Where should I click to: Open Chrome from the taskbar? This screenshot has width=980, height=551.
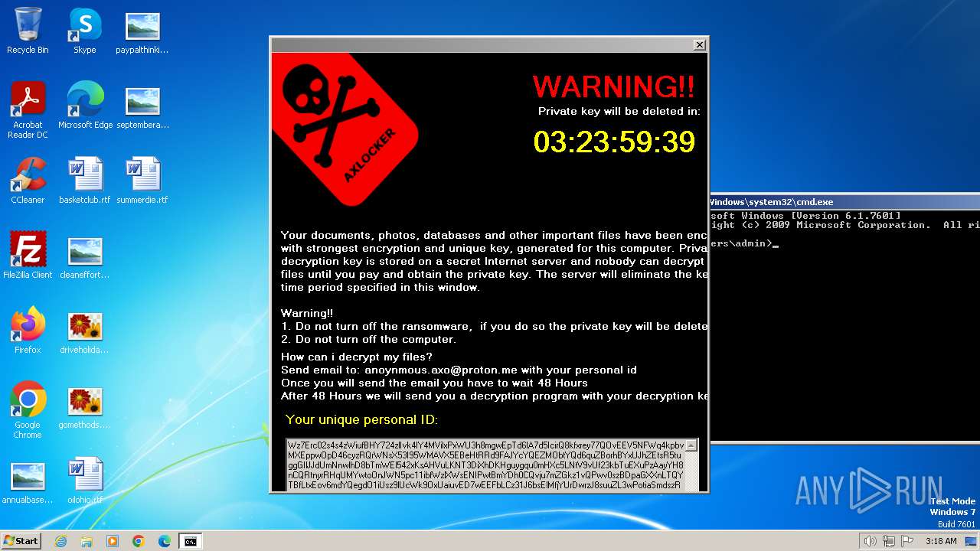click(x=139, y=541)
